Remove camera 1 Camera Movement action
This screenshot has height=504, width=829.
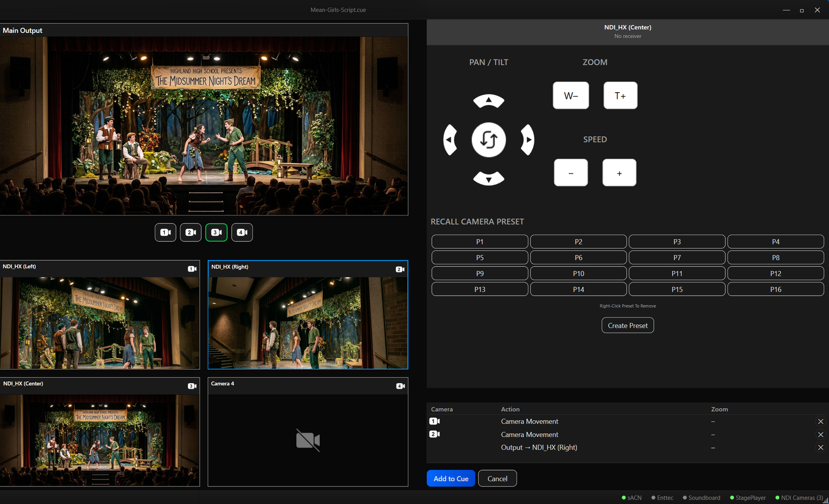[821, 422]
